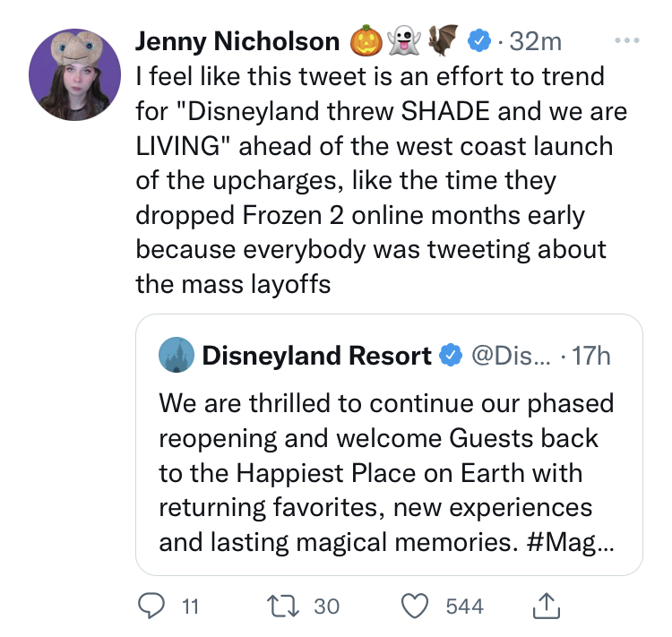672x637 pixels.
Task: Open the reply comment icon
Action: [151, 607]
